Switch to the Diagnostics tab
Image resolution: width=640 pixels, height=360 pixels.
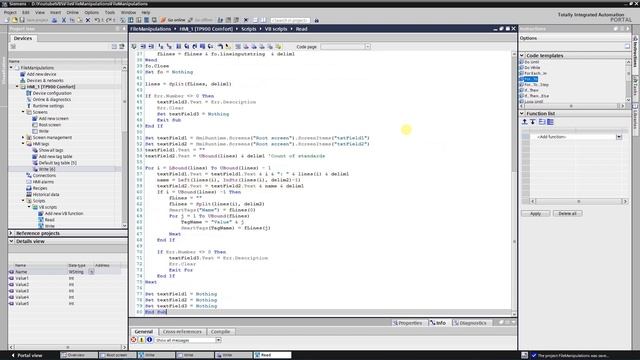tap(470, 323)
